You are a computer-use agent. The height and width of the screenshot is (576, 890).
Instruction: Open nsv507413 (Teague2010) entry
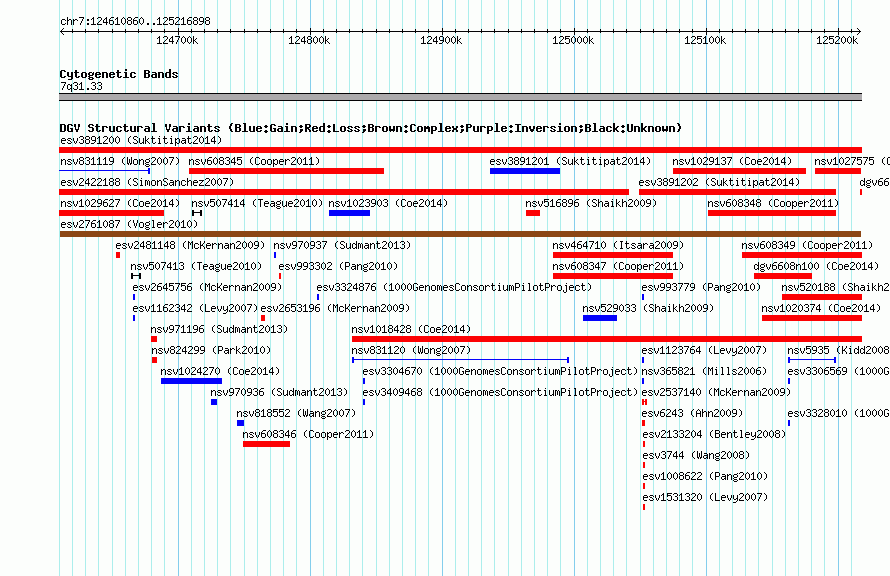(x=196, y=266)
